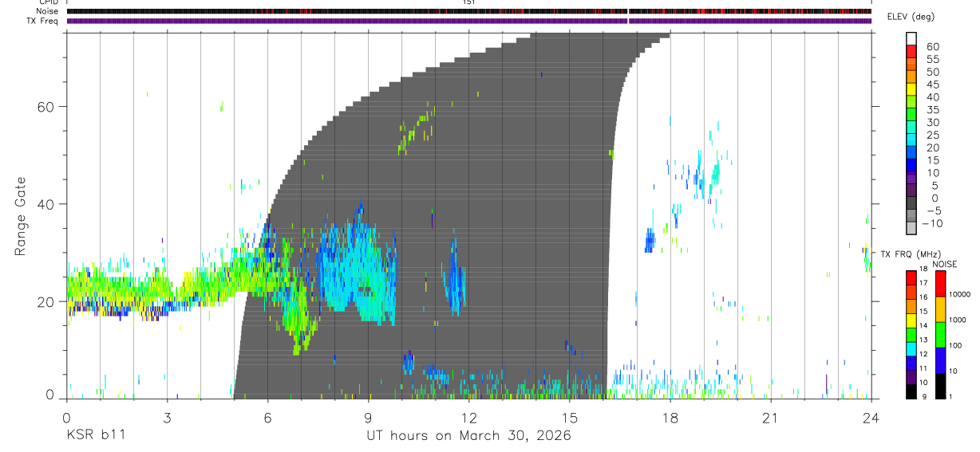Image resolution: width=980 pixels, height=452 pixels.
Task: Click the '151' CPID value above plot
Action: 468,2
